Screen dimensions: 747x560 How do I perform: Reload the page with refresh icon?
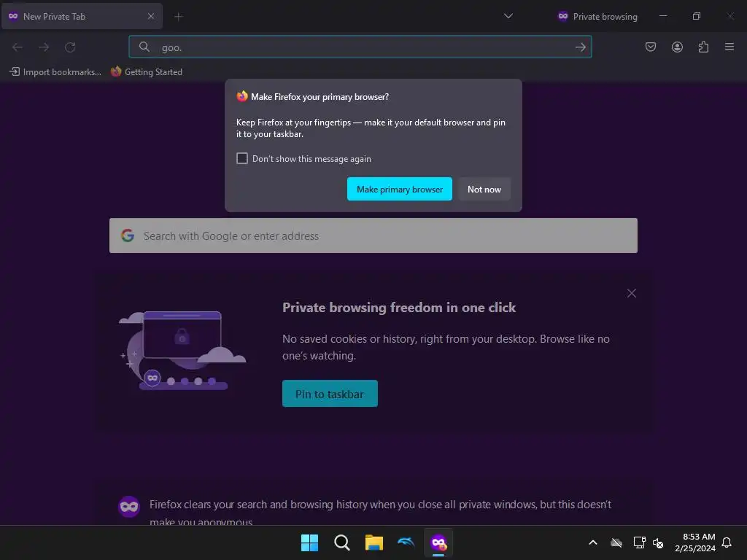70,47
